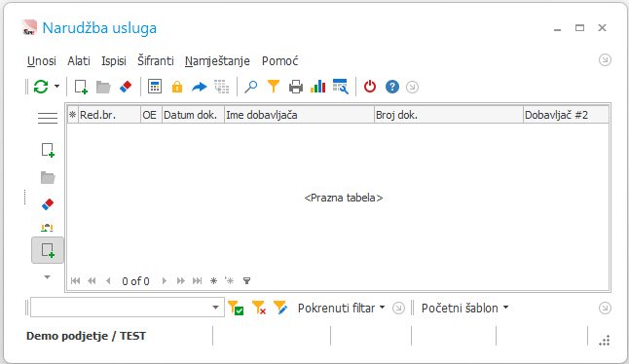Go to next record in navigator

165,281
